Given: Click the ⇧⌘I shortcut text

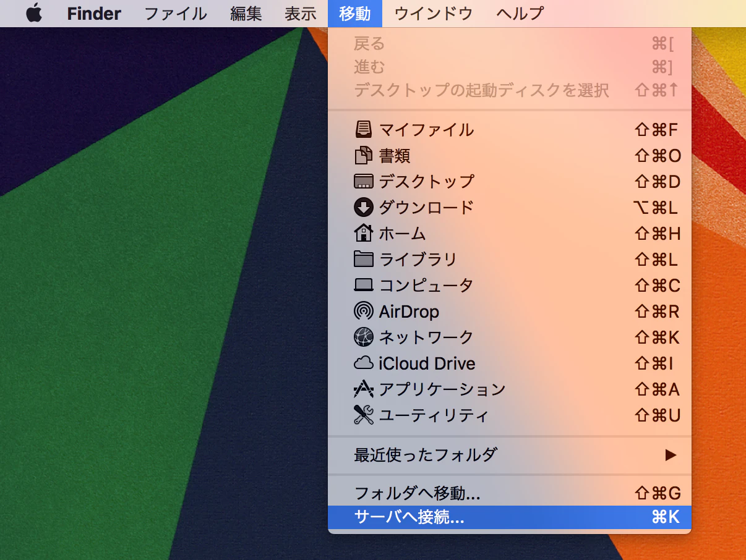Looking at the screenshot, I should pos(654,363).
